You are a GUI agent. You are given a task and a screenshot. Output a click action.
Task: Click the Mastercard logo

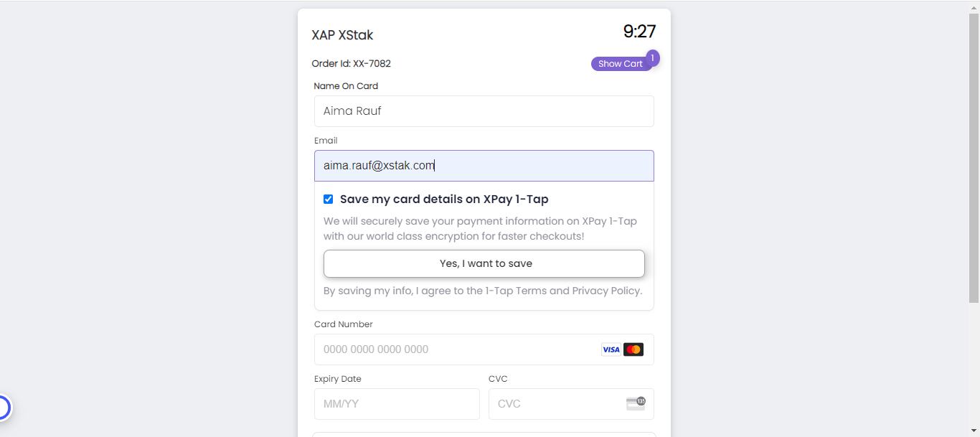pyautogui.click(x=633, y=349)
